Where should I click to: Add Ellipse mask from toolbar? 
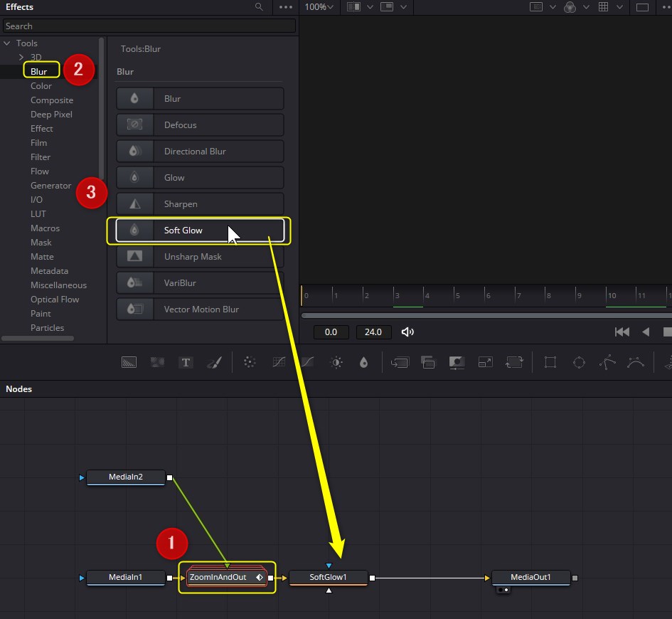pyautogui.click(x=579, y=363)
